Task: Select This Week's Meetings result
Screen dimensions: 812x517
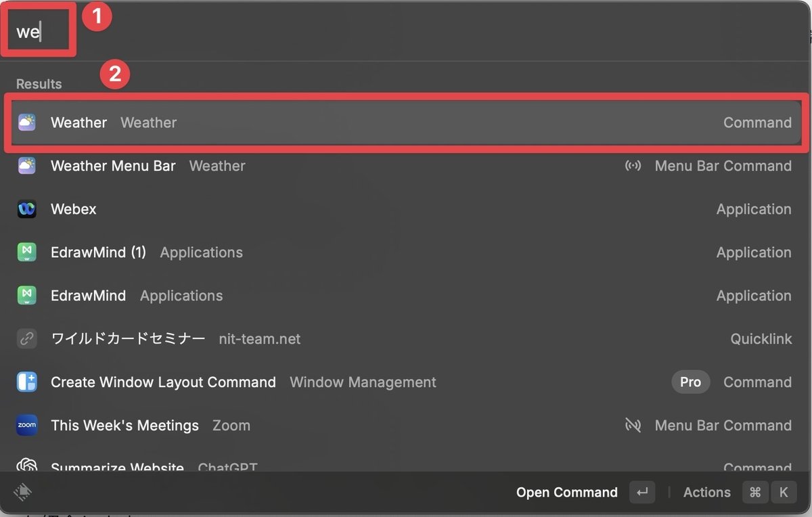Action: [x=405, y=426]
